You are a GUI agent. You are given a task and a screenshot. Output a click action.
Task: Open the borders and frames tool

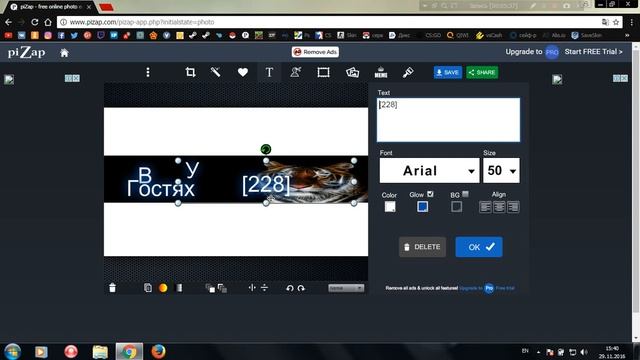click(323, 72)
